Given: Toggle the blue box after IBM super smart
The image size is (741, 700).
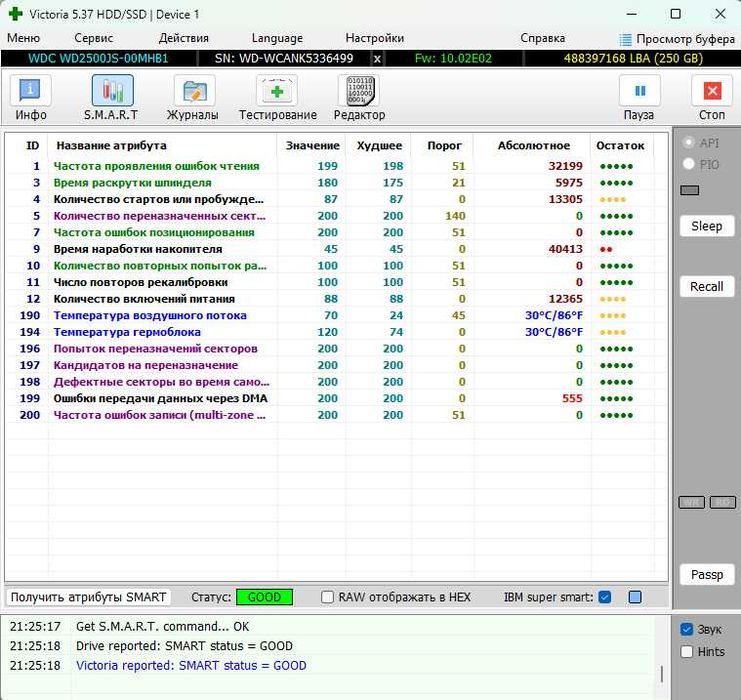Looking at the screenshot, I should (635, 597).
